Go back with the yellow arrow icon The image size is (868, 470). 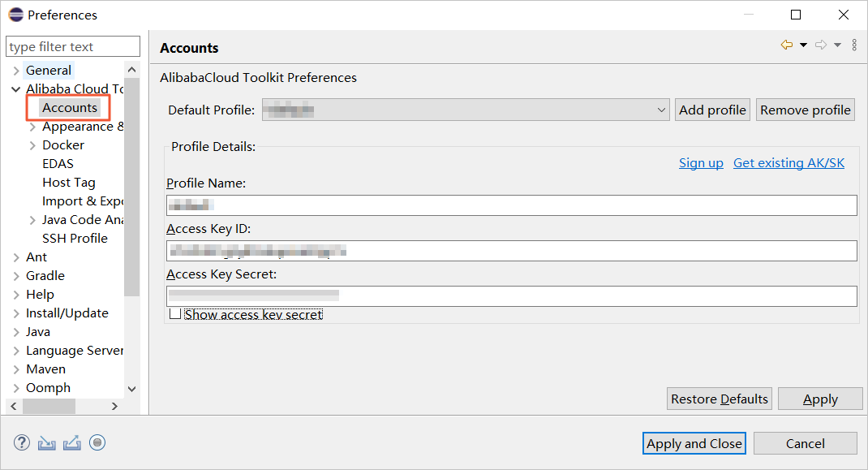pos(786,45)
